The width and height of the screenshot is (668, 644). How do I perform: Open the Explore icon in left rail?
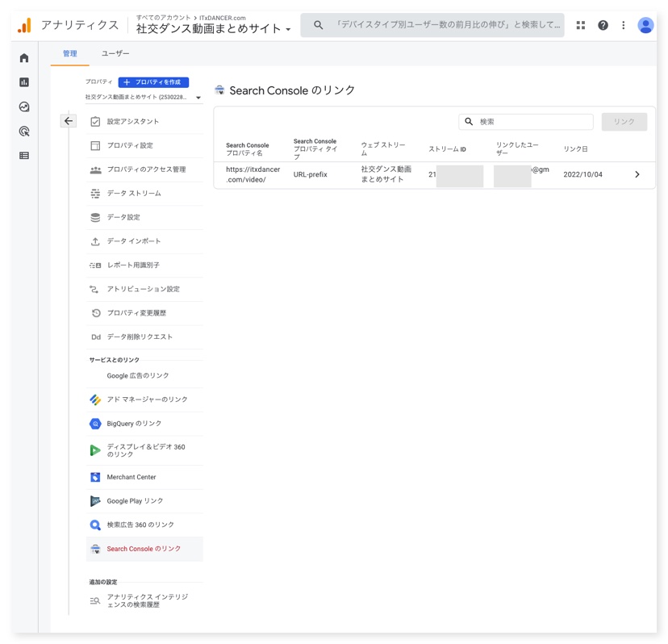[24, 107]
